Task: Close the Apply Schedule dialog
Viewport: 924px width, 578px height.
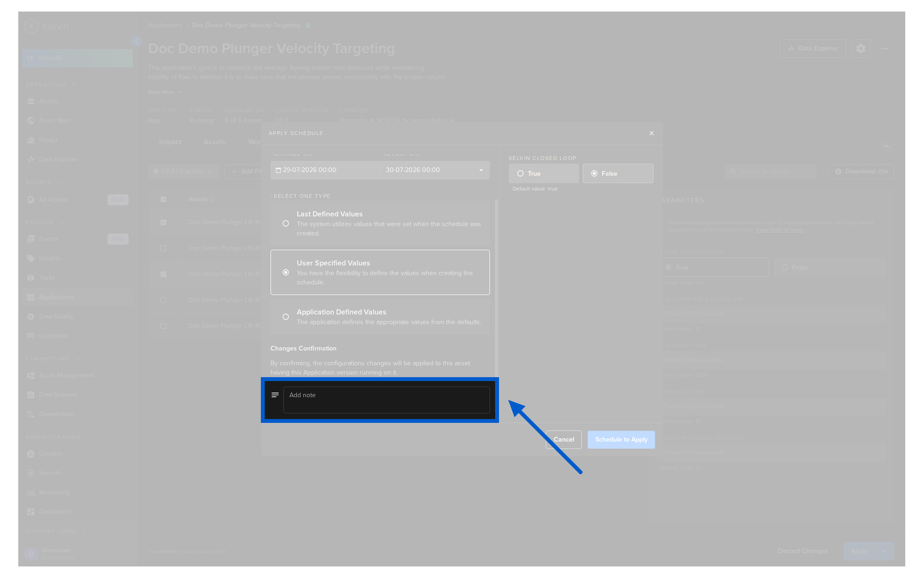Action: [x=652, y=133]
